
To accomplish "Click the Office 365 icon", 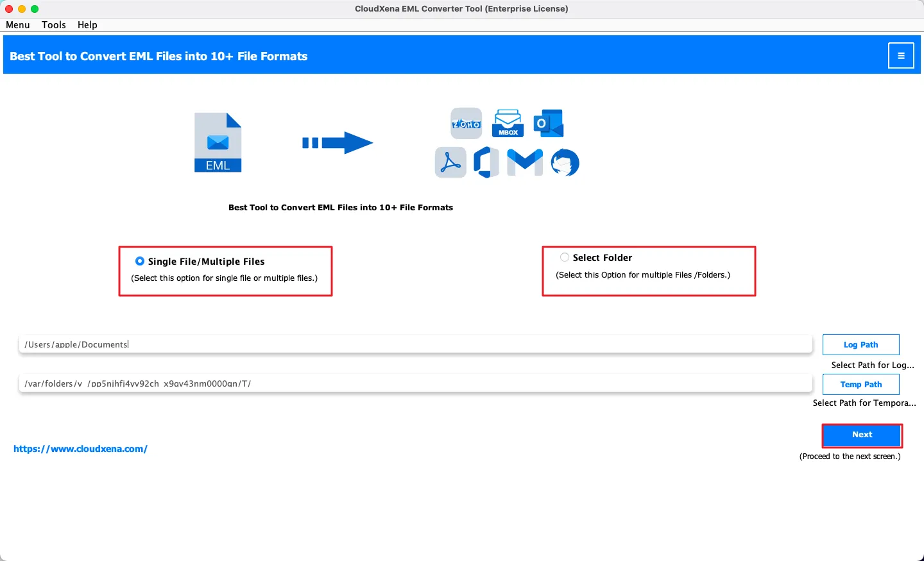I will (x=486, y=162).
